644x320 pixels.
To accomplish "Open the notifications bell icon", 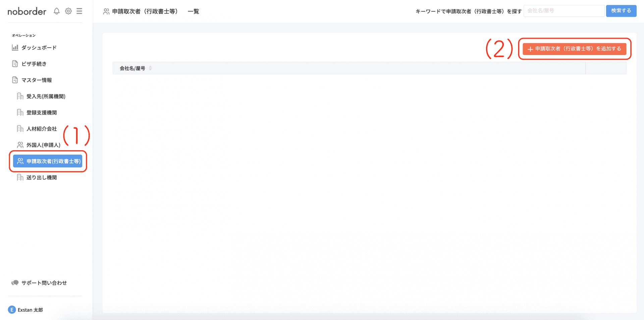I will 56,11.
